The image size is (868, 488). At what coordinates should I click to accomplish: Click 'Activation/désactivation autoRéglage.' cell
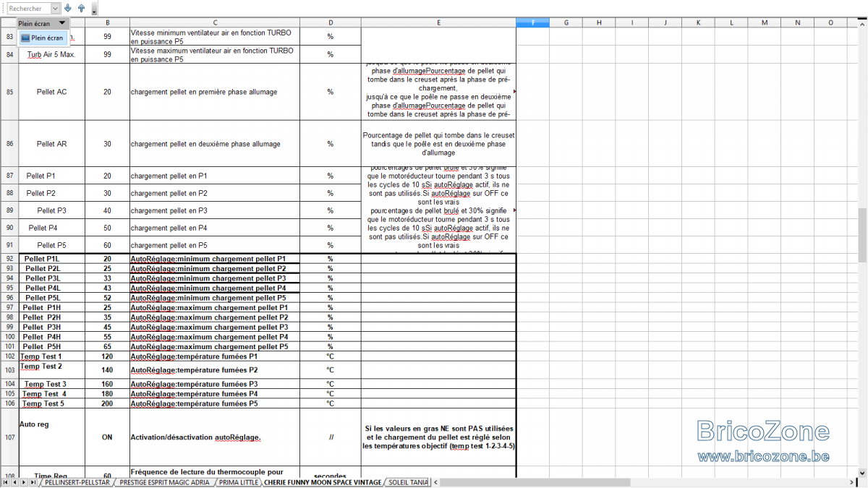[215, 437]
